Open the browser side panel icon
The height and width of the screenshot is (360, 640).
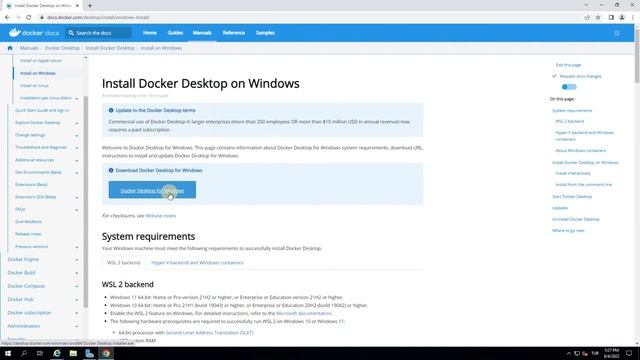pyautogui.click(x=611, y=18)
